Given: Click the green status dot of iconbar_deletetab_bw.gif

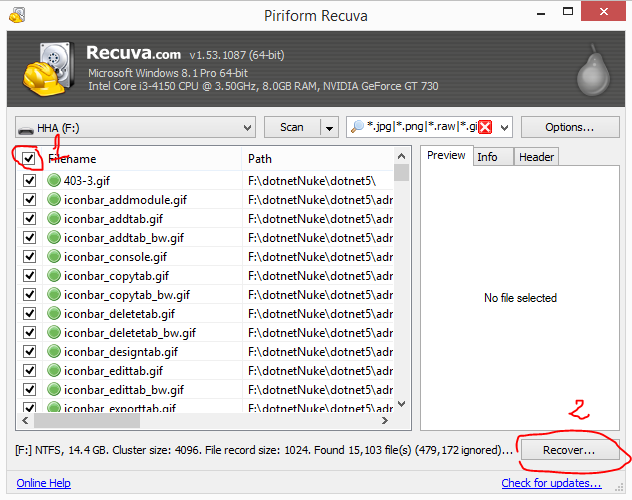Looking at the screenshot, I should click(x=54, y=332).
